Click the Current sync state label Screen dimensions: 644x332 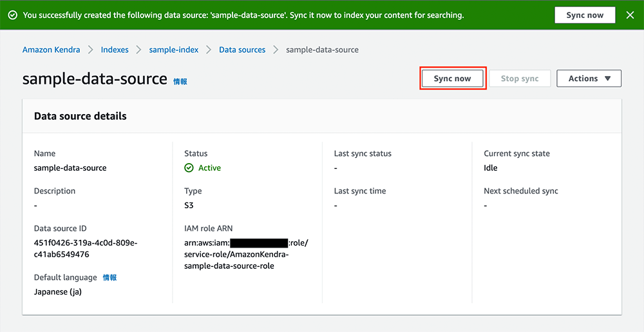coord(516,153)
